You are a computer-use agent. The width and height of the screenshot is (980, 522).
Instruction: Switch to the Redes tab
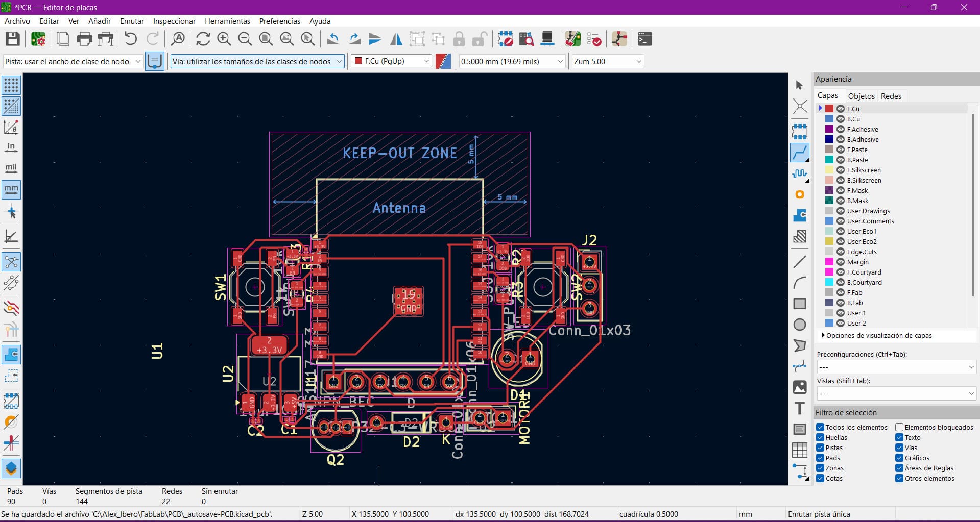pyautogui.click(x=891, y=96)
